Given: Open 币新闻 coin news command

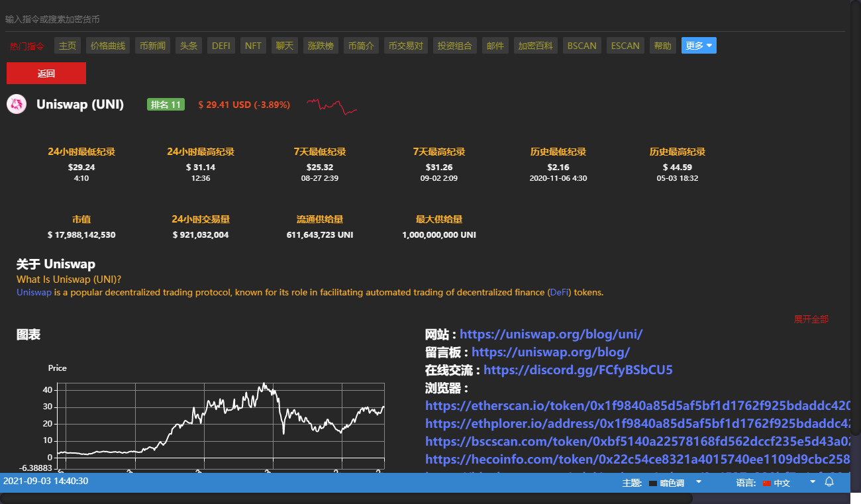Looking at the screenshot, I should (153, 46).
